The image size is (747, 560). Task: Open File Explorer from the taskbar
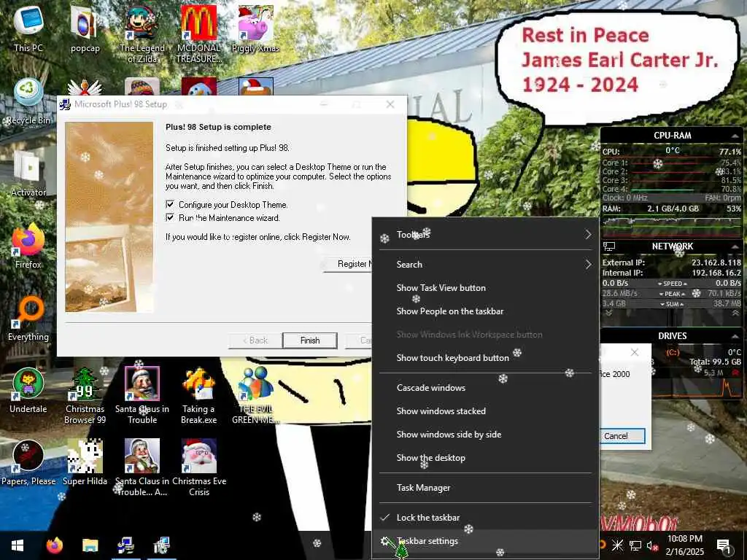(90, 545)
